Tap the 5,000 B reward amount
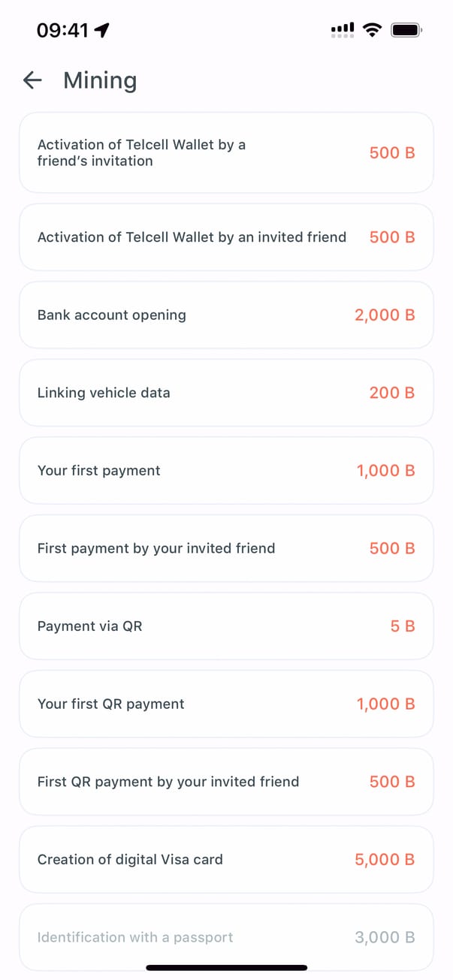This screenshot has height=980, width=453. (385, 859)
